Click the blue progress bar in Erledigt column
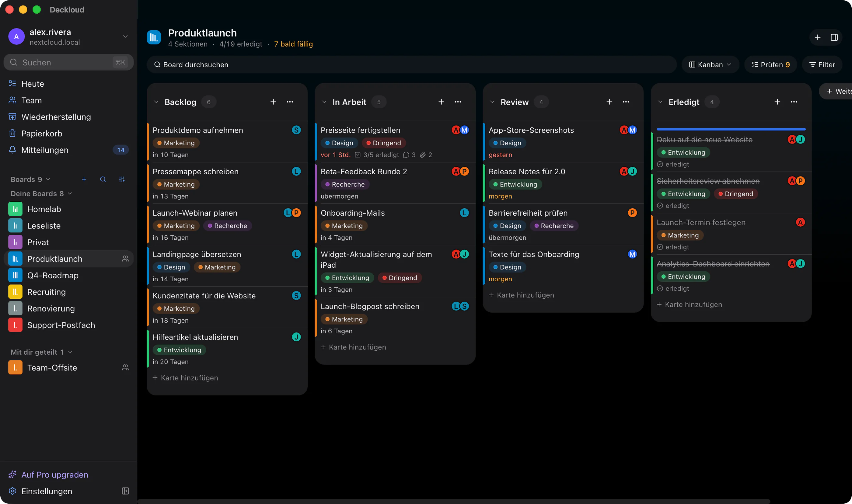The width and height of the screenshot is (852, 504). [x=731, y=129]
